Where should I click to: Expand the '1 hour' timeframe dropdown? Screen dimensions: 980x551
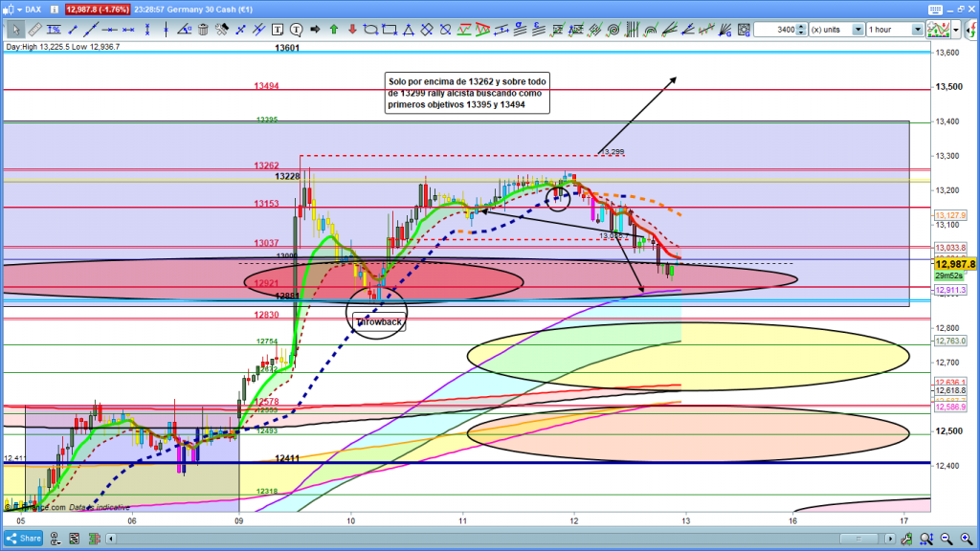click(x=918, y=30)
